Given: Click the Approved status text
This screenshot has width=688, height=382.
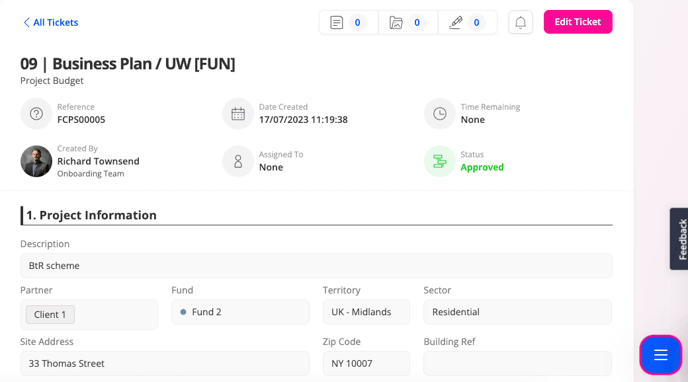Looking at the screenshot, I should coord(482,167).
